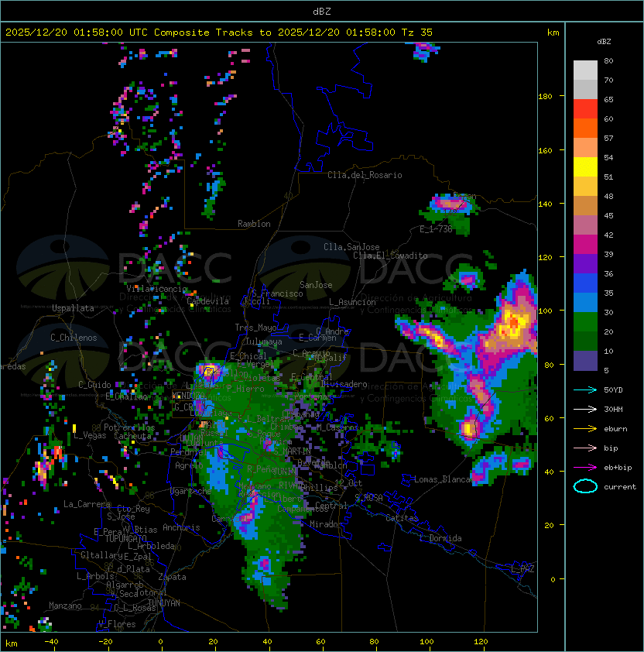Click the Lomas_Blancas place label
The height and width of the screenshot is (652, 644).
tap(444, 479)
